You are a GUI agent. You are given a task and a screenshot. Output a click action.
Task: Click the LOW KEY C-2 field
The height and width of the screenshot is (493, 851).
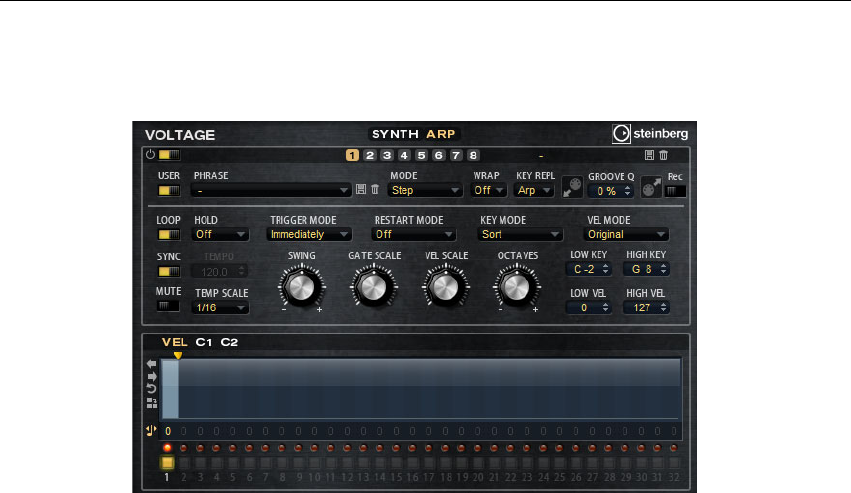coord(589,269)
